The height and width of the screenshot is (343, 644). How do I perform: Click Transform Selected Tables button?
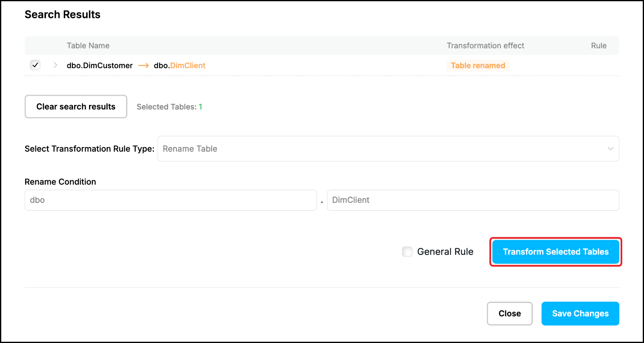(556, 252)
